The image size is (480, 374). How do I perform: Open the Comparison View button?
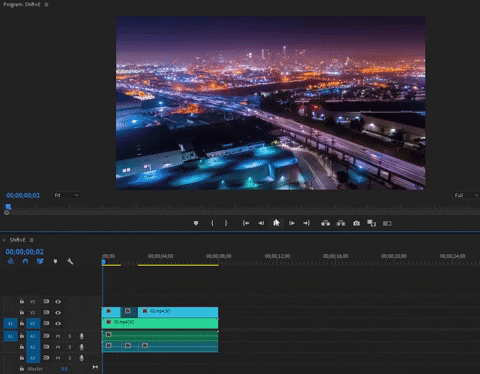click(x=371, y=223)
